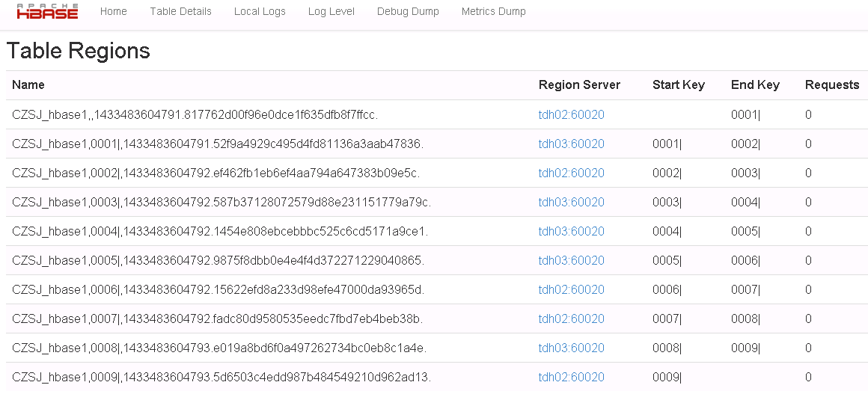This screenshot has height=397, width=868.
Task: Click End Key cell 0004|
Action: pyautogui.click(x=746, y=203)
